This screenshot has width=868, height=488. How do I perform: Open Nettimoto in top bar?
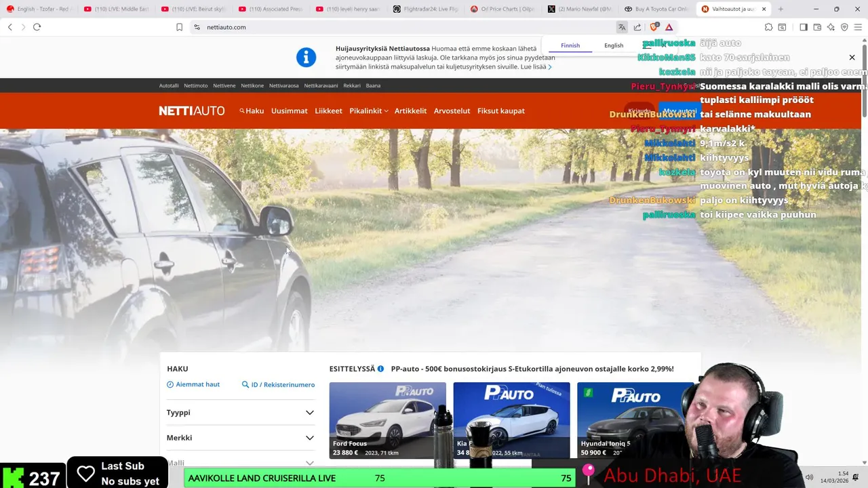pos(196,85)
